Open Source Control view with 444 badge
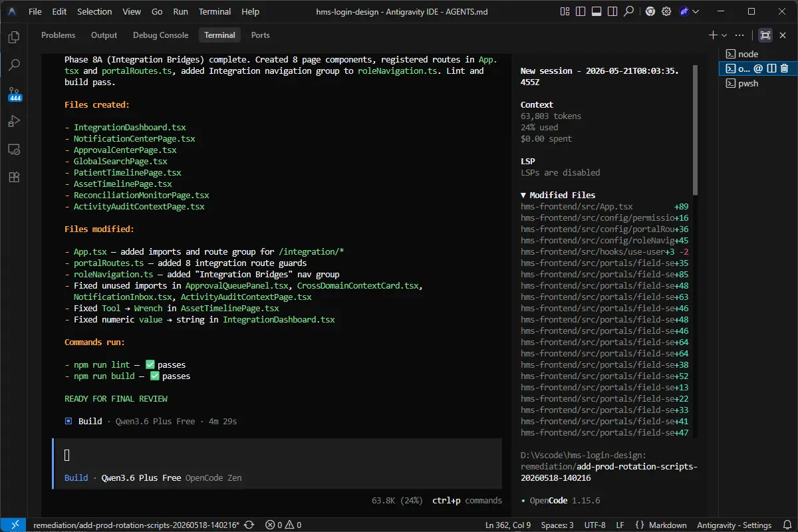Image resolution: width=798 pixels, height=532 pixels. [x=15, y=94]
